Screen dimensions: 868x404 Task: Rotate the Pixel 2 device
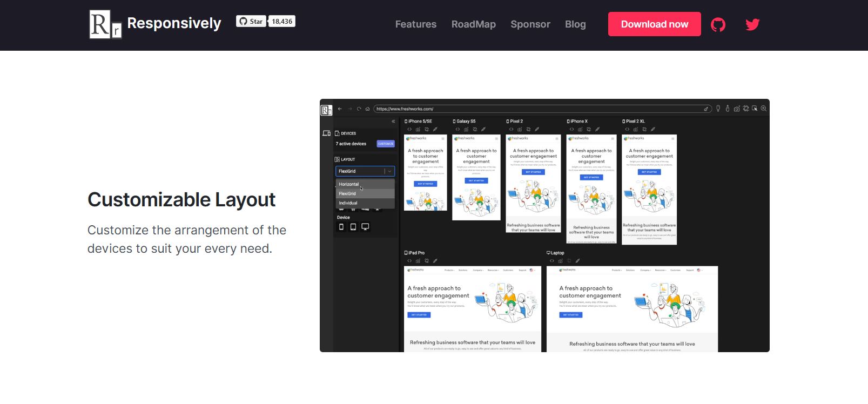[x=528, y=130]
